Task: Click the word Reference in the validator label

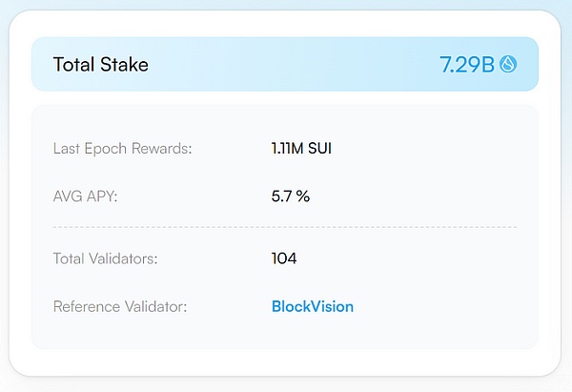Action: coord(87,306)
